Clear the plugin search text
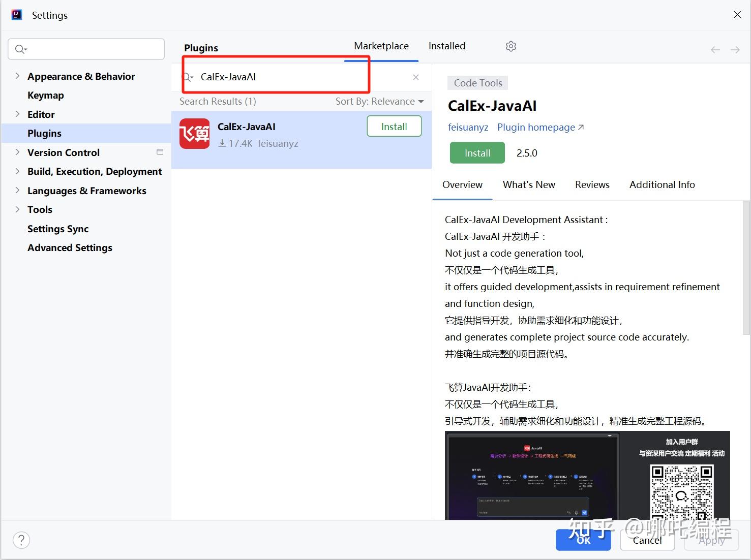 coord(416,77)
